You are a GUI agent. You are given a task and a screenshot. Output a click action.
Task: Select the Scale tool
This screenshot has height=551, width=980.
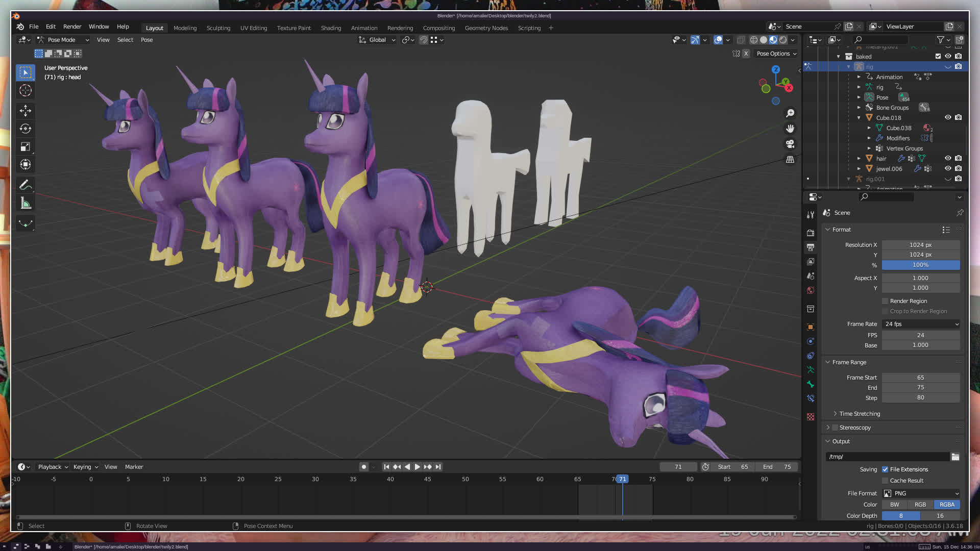(26, 147)
